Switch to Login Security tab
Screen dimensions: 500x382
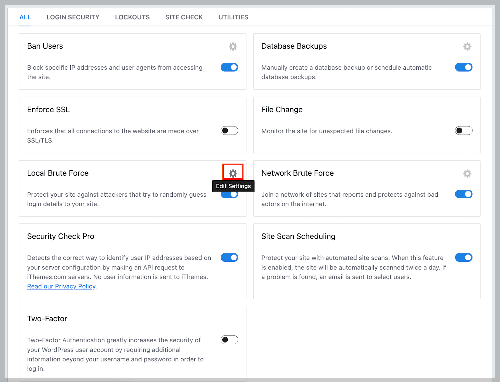pyautogui.click(x=73, y=17)
